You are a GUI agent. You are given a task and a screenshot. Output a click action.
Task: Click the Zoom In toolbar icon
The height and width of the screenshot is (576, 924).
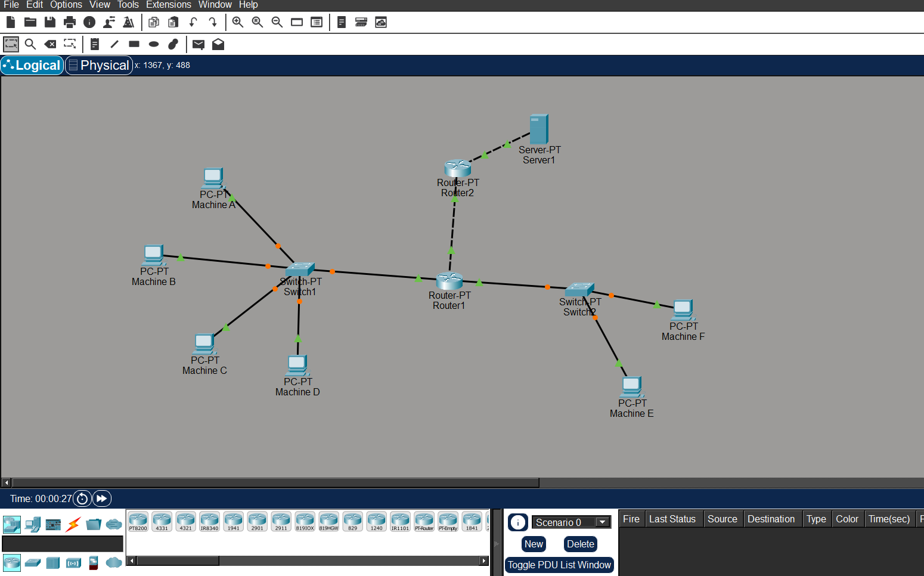click(x=237, y=22)
